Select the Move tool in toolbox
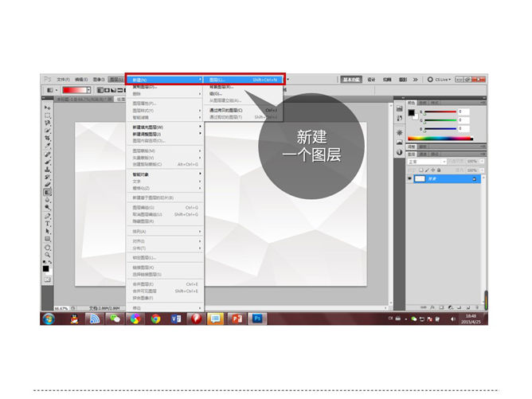The height and width of the screenshot is (399, 532). click(48, 108)
